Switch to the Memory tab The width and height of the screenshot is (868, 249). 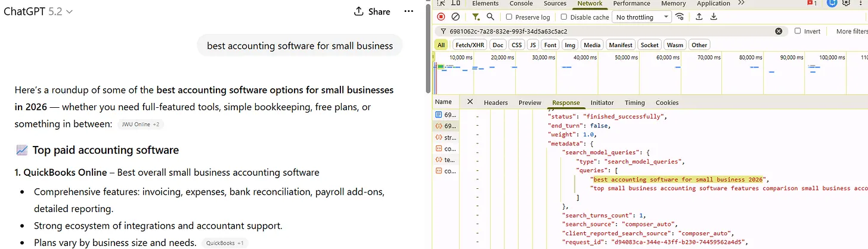pos(674,4)
